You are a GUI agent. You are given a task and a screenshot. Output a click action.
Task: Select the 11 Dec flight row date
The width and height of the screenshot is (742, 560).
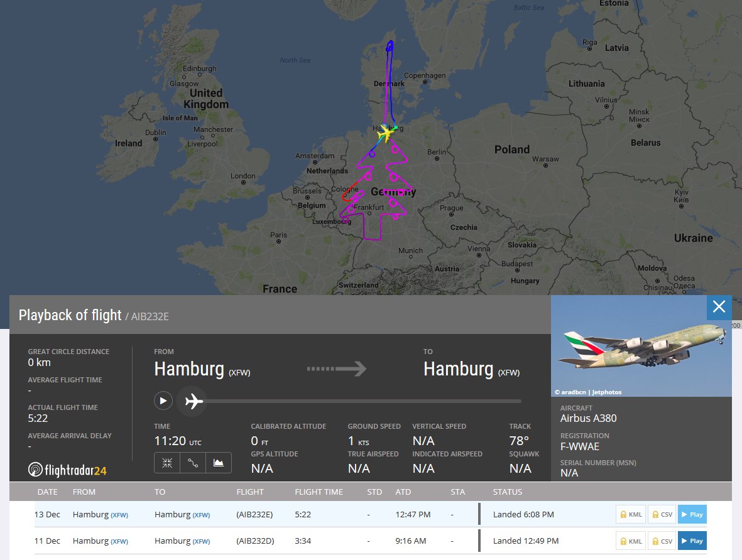coord(47,541)
